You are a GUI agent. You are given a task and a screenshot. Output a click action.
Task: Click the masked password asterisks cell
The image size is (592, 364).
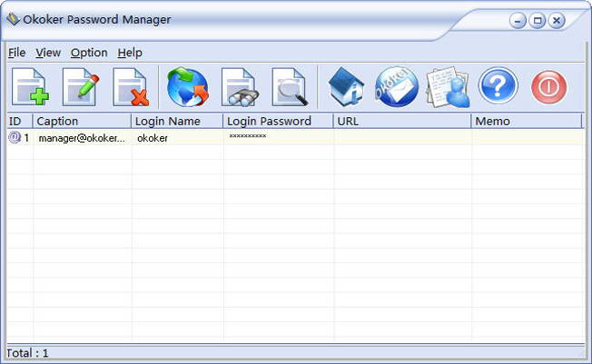tap(278, 137)
